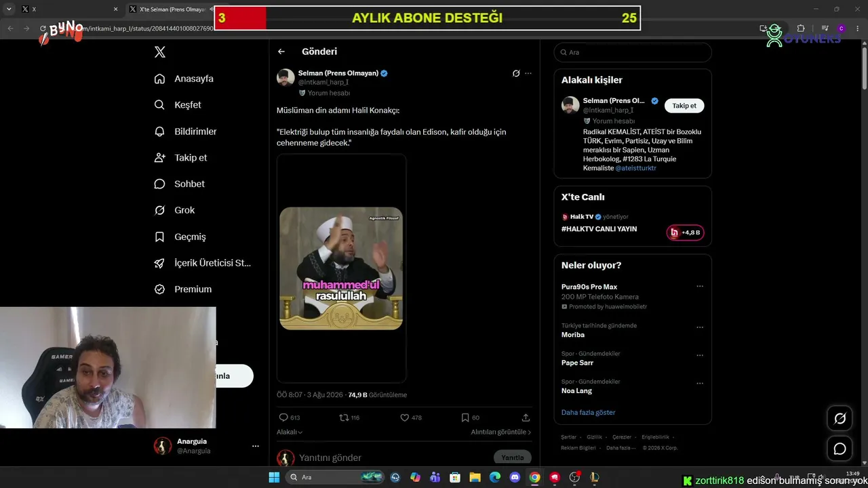Open Takip et in the sidebar

click(180, 157)
